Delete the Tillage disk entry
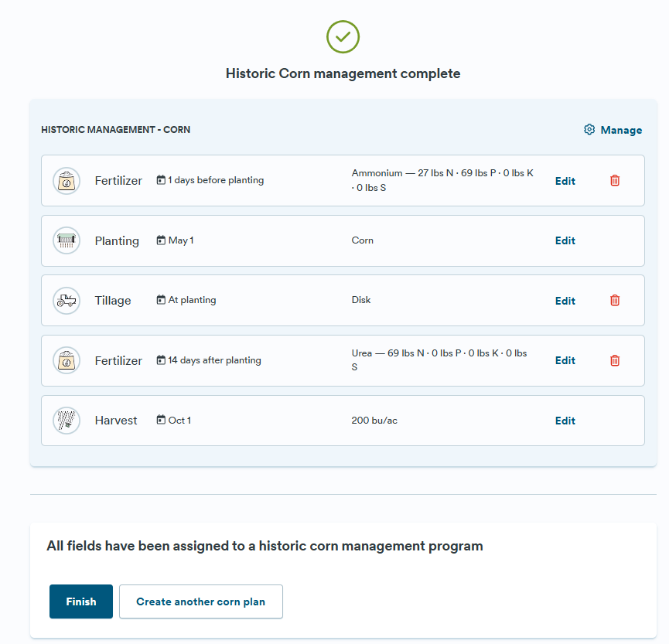The width and height of the screenshot is (669, 644). 615,301
